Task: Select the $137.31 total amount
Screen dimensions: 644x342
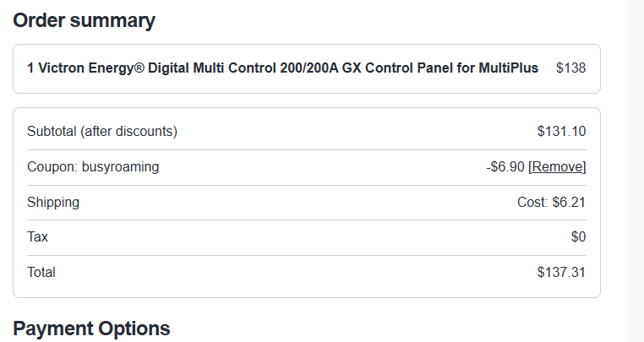Action: coord(561,272)
